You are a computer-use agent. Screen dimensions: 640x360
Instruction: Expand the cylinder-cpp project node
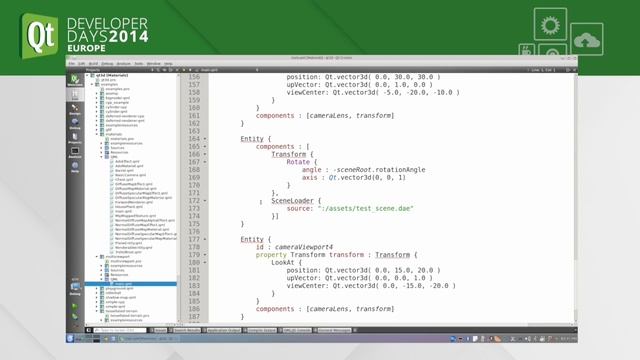pos(97,107)
